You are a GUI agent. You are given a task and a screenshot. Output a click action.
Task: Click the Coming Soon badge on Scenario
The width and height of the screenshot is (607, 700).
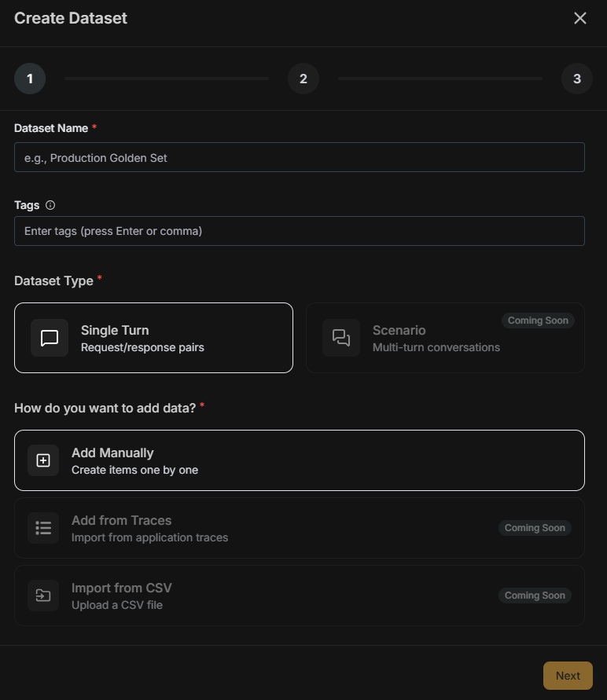coord(538,321)
